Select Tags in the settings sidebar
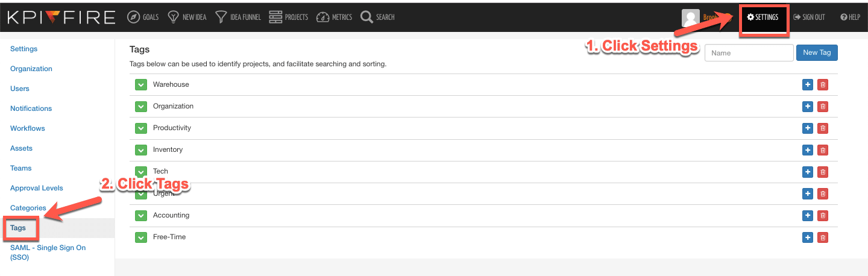Image resolution: width=868 pixels, height=276 pixels. [18, 228]
